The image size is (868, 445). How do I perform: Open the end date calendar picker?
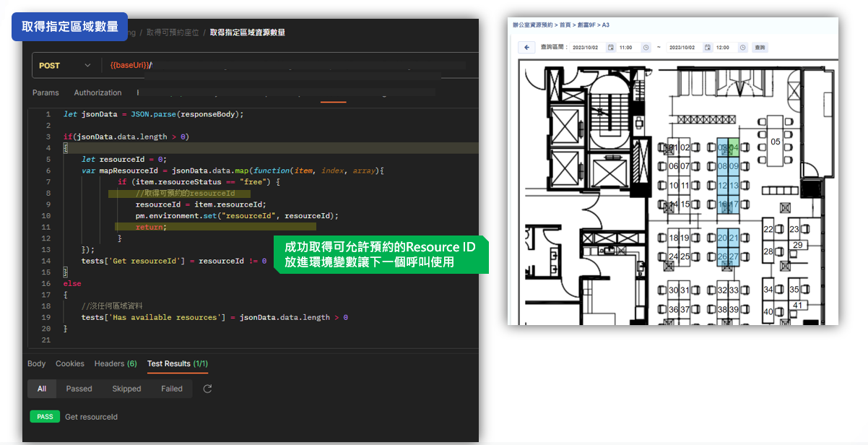click(x=707, y=48)
